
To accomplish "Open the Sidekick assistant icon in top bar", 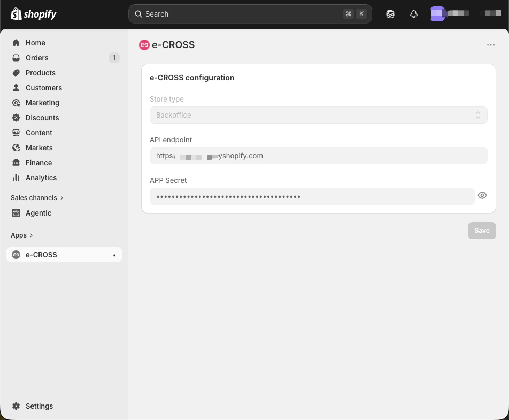I will pos(390,14).
